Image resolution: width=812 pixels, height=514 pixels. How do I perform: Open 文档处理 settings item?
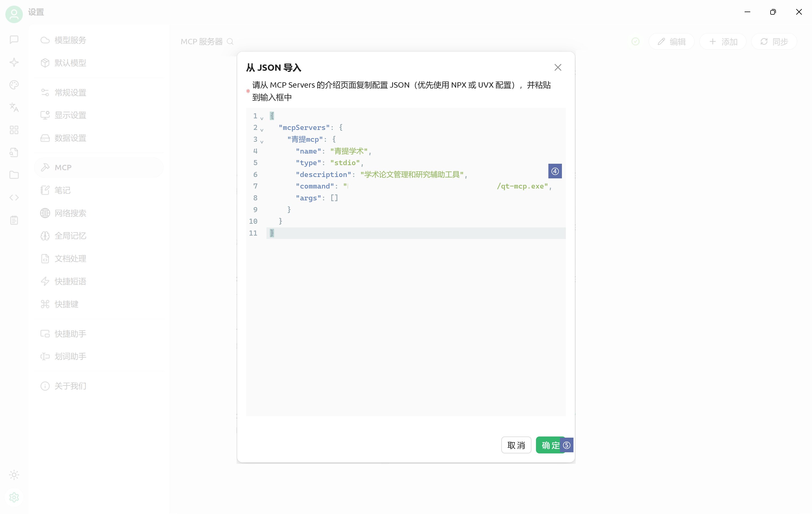[99, 258]
